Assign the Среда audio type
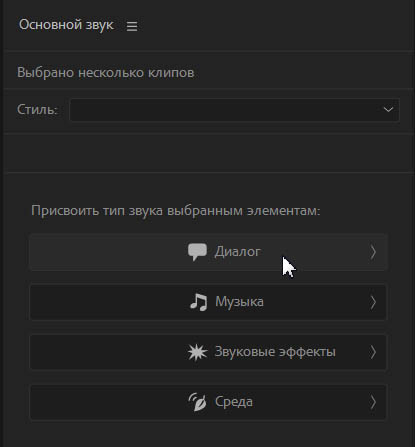 click(x=208, y=402)
